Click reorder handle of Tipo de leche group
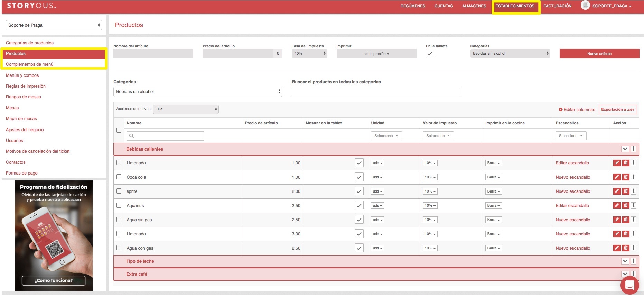The image size is (644, 295). click(634, 261)
